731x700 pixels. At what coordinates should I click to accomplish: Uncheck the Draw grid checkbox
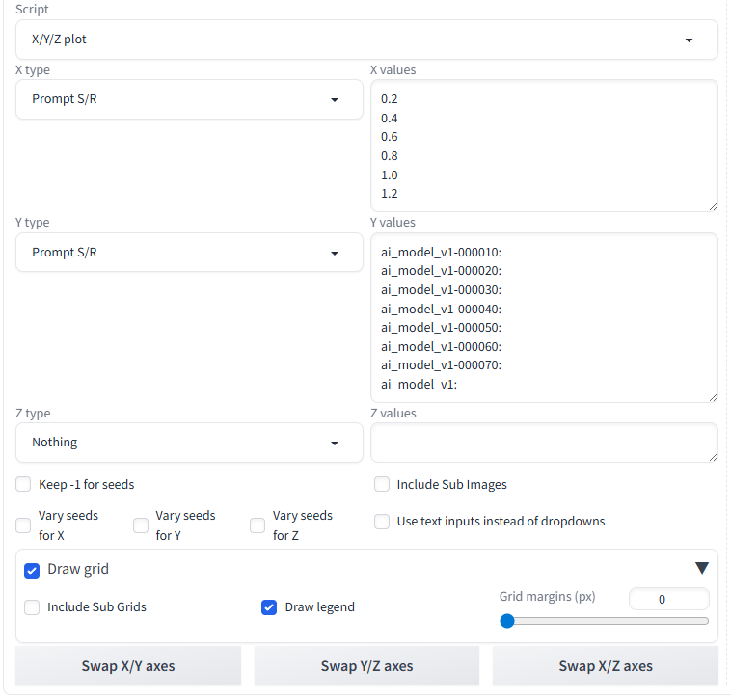[x=32, y=570]
